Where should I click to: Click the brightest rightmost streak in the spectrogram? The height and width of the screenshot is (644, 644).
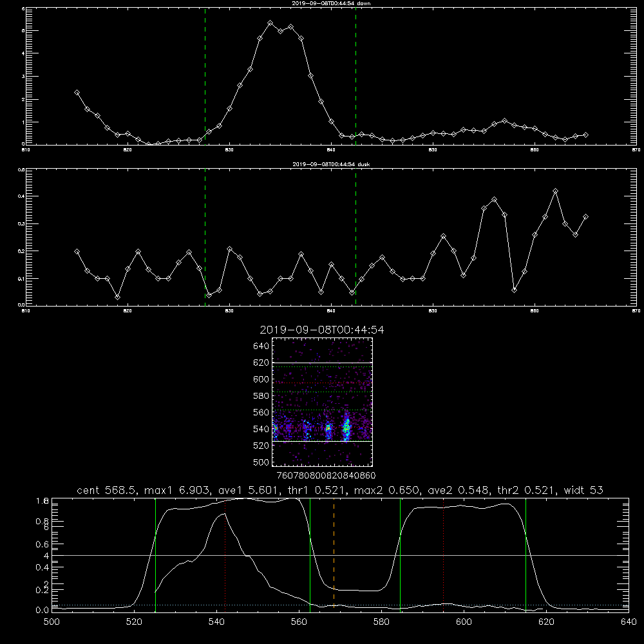[346, 427]
